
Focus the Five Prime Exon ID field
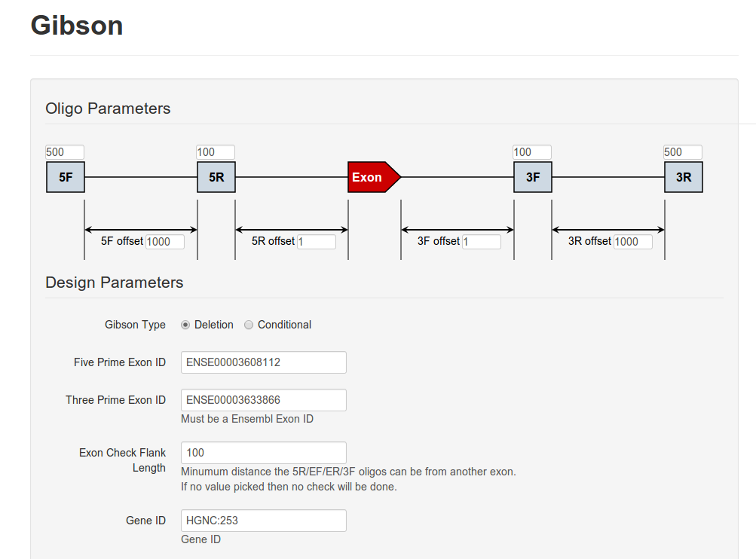point(264,362)
